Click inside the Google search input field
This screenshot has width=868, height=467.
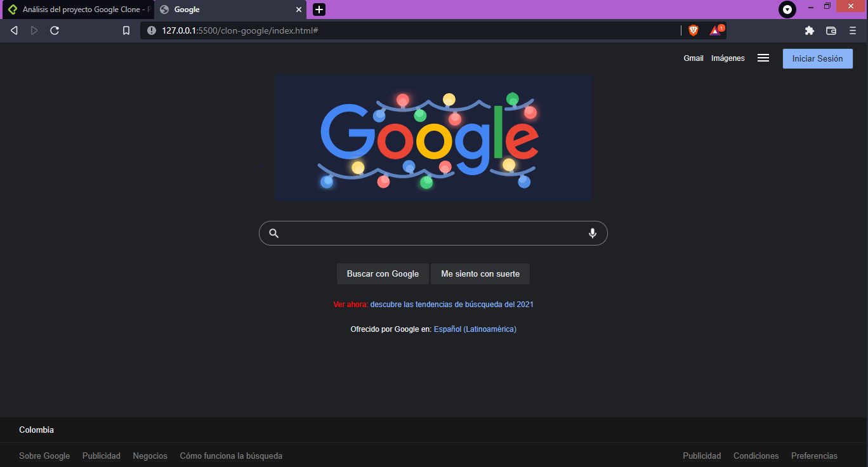[433, 233]
